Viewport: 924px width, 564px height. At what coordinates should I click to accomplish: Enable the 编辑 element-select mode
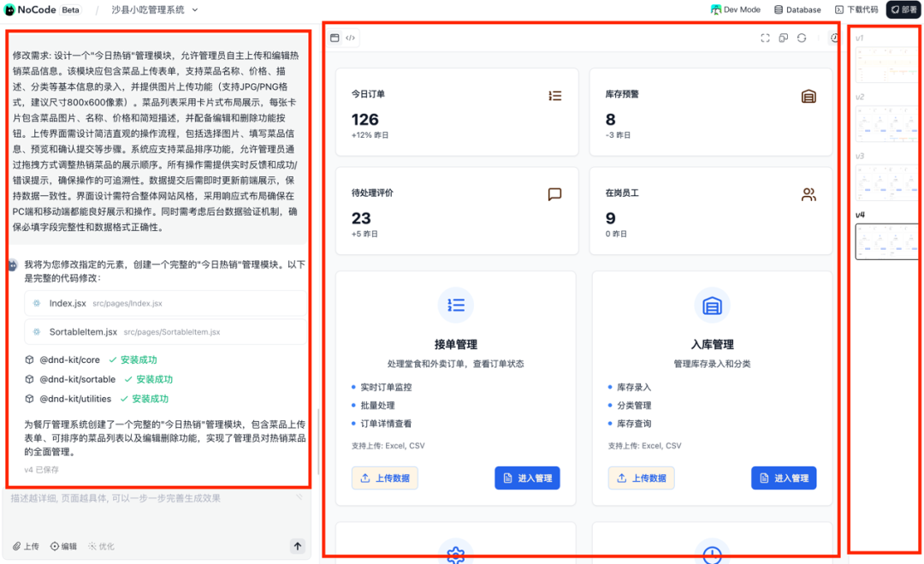click(x=63, y=546)
